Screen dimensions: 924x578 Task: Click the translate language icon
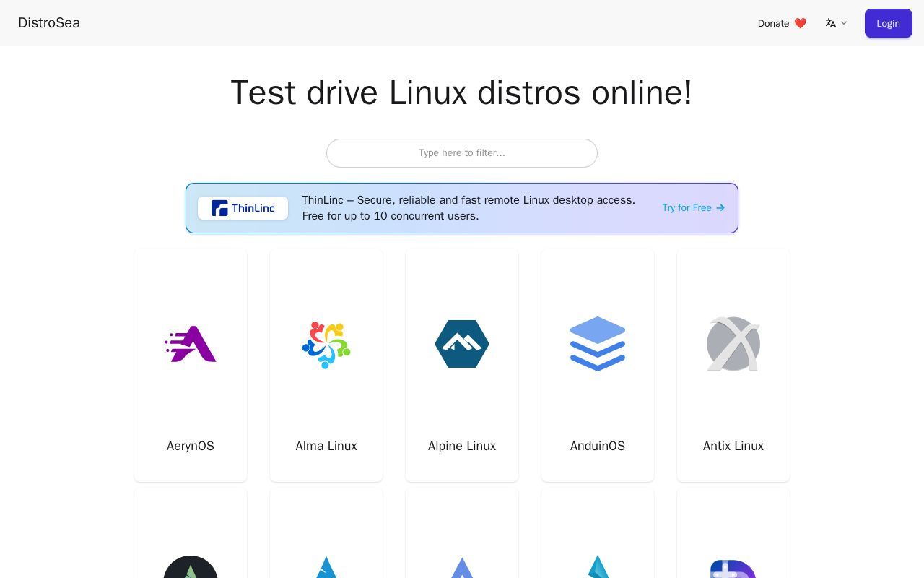point(830,23)
